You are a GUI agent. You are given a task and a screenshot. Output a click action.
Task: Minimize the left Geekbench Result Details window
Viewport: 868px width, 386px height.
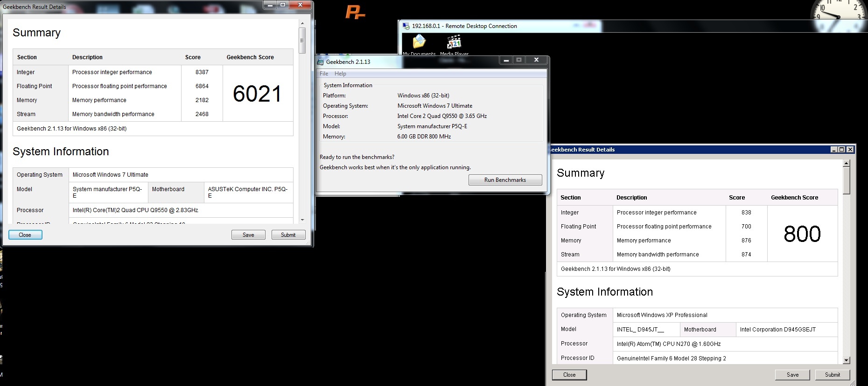pos(270,5)
